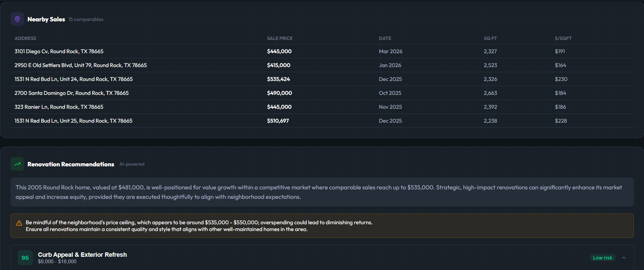Click the ADDRESS column header
This screenshot has width=644, height=270.
25,38
